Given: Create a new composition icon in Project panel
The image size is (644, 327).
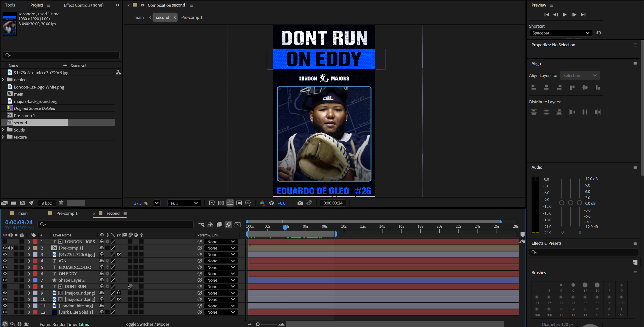Looking at the screenshot, I should click(22, 203).
